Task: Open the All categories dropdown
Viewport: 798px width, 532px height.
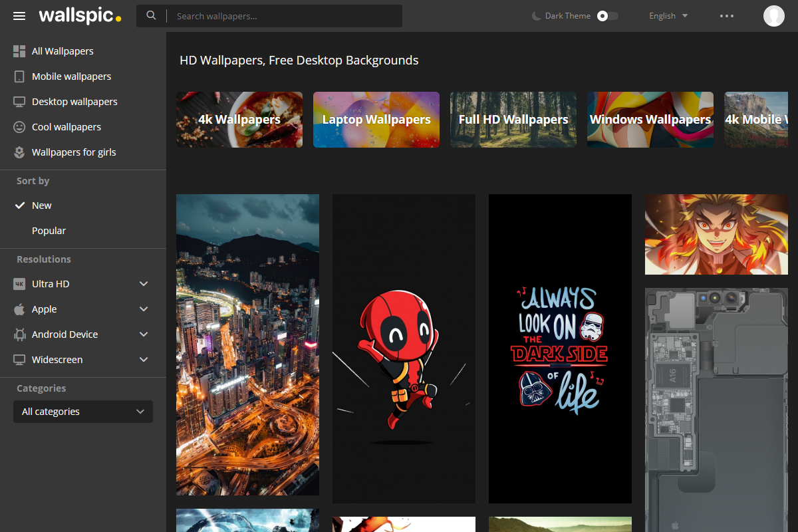Action: 83,412
